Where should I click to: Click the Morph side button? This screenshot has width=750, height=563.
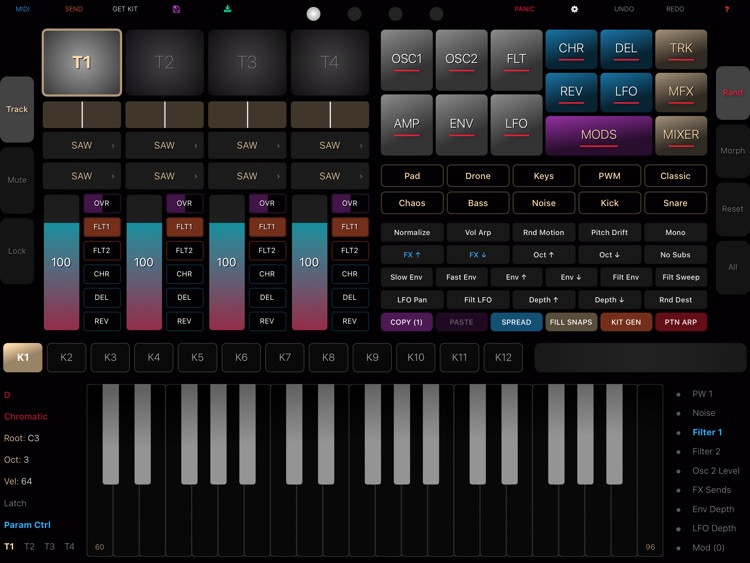pyautogui.click(x=732, y=151)
